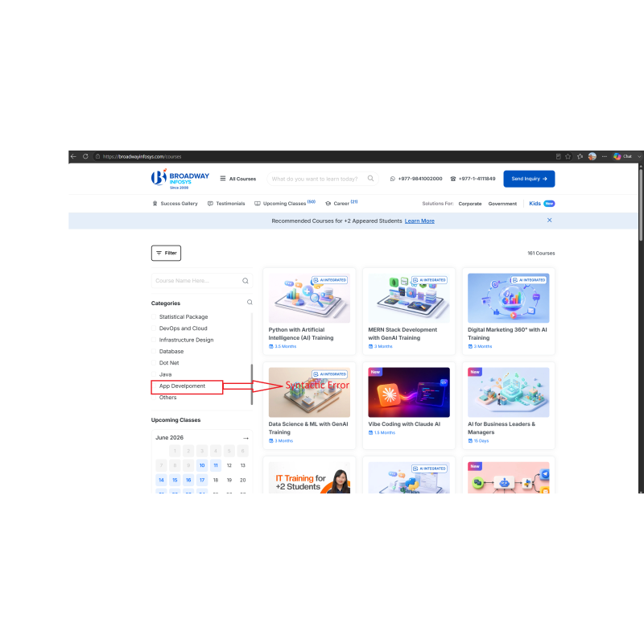Bookmark the page with the star icon
Viewport: 644px width, 644px height.
(568, 156)
